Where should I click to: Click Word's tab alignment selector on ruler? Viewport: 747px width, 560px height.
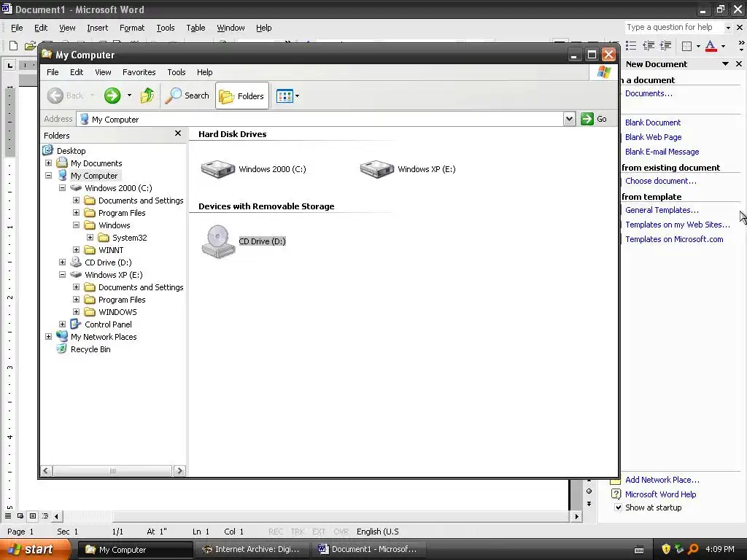(x=9, y=65)
